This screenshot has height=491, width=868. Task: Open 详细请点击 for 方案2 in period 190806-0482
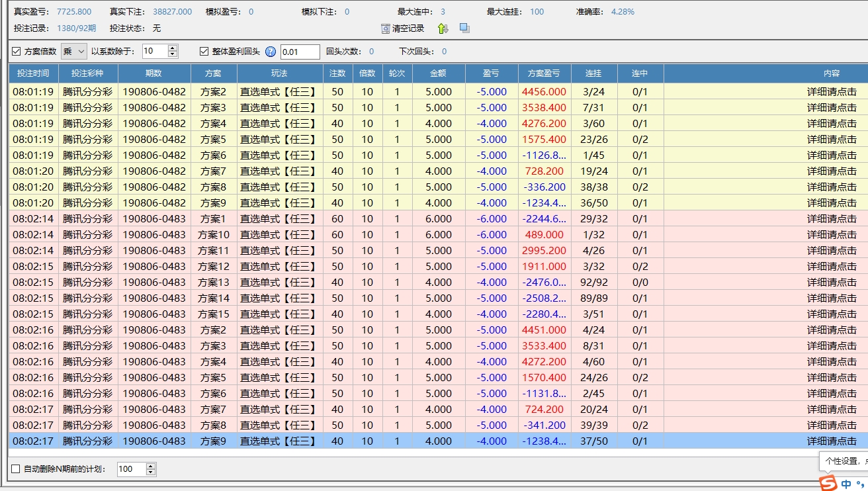coord(832,92)
